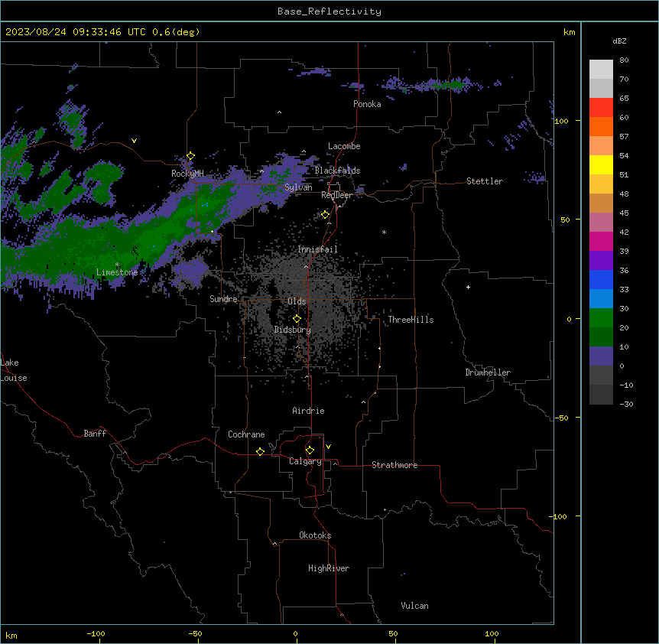
Task: Select the Lacombe label
Action: click(x=344, y=146)
